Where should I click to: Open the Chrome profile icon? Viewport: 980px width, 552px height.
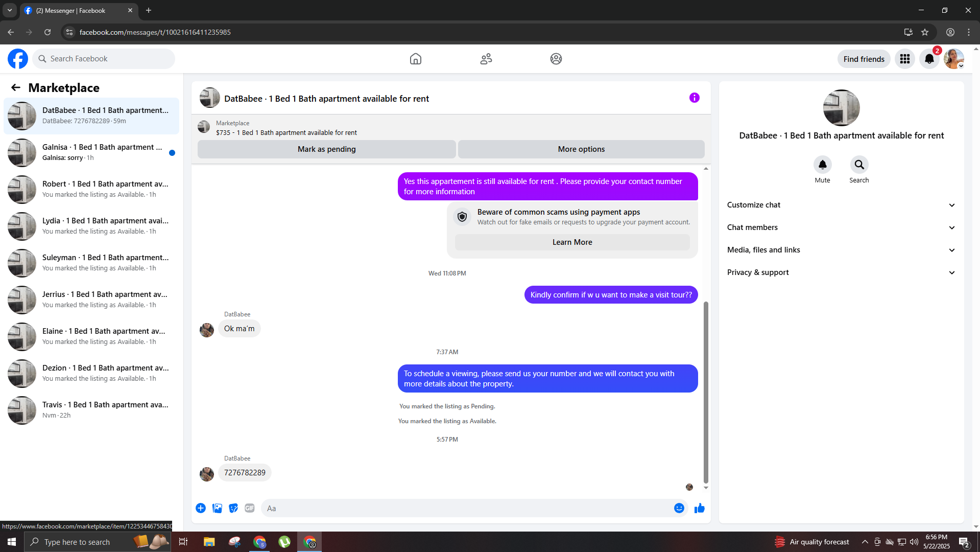[x=950, y=32]
